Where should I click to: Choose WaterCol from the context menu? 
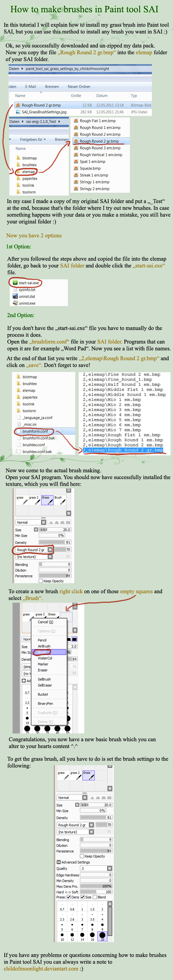pyautogui.click(x=45, y=658)
